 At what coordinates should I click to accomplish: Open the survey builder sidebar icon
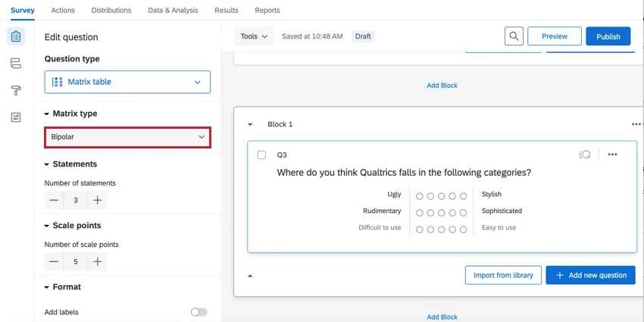click(16, 36)
